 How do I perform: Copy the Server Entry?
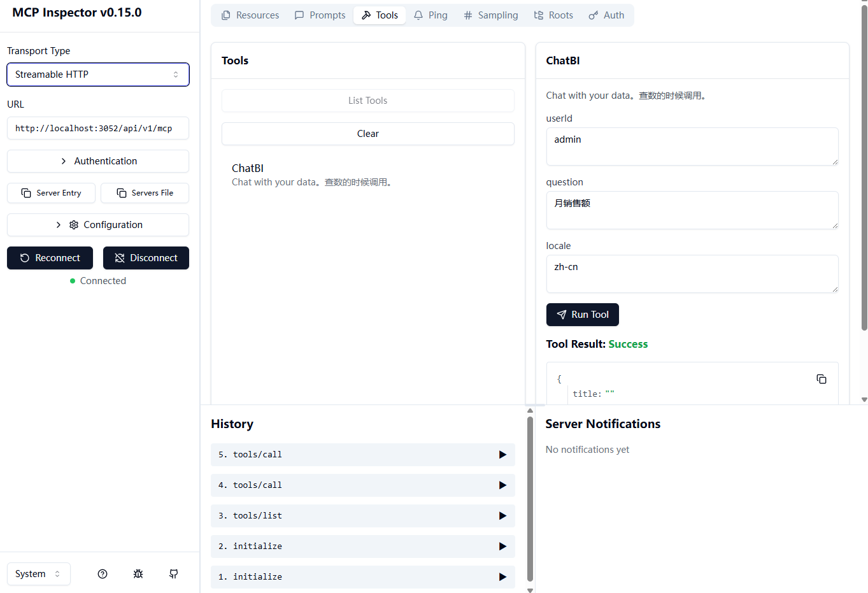(x=51, y=193)
